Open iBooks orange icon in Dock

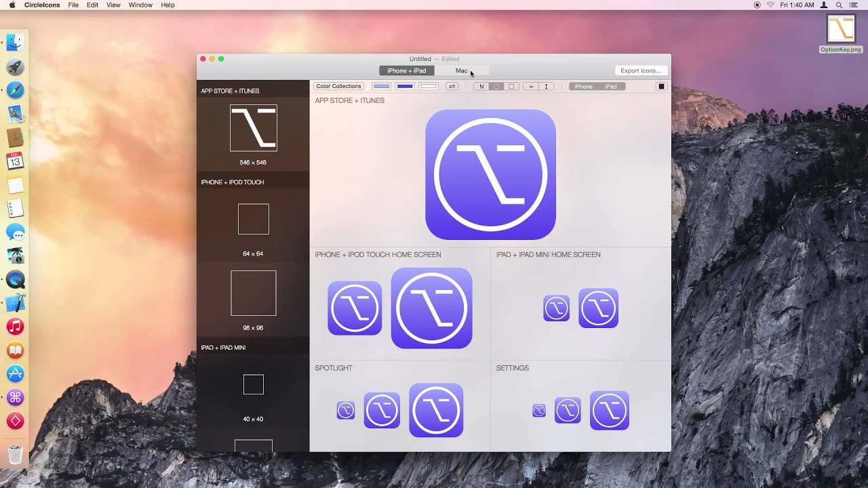click(x=15, y=350)
